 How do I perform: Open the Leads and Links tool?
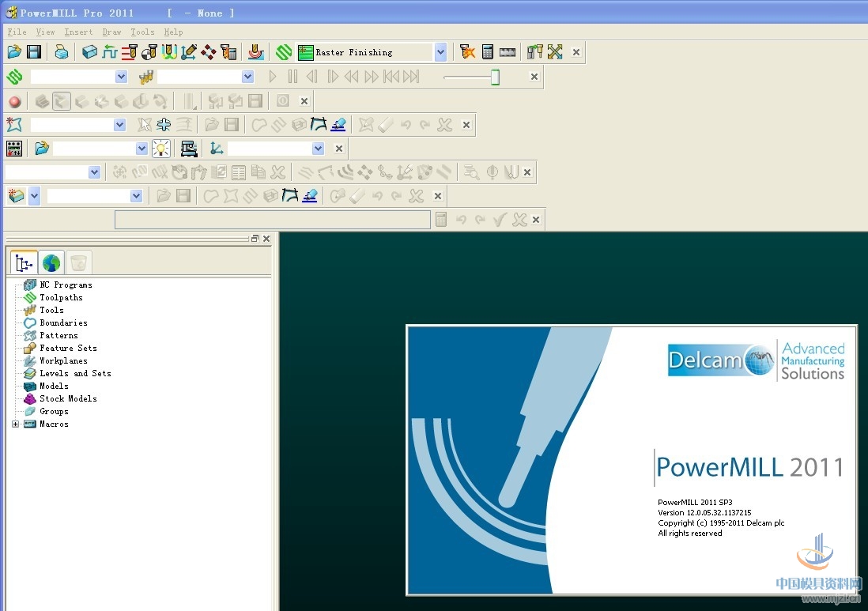click(169, 52)
